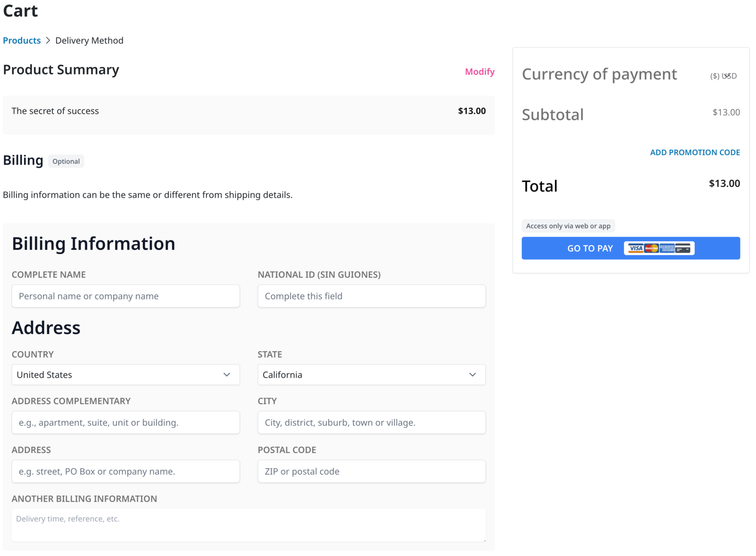Click Add Promotion Code
The width and height of the screenshot is (756, 556).
[695, 153]
